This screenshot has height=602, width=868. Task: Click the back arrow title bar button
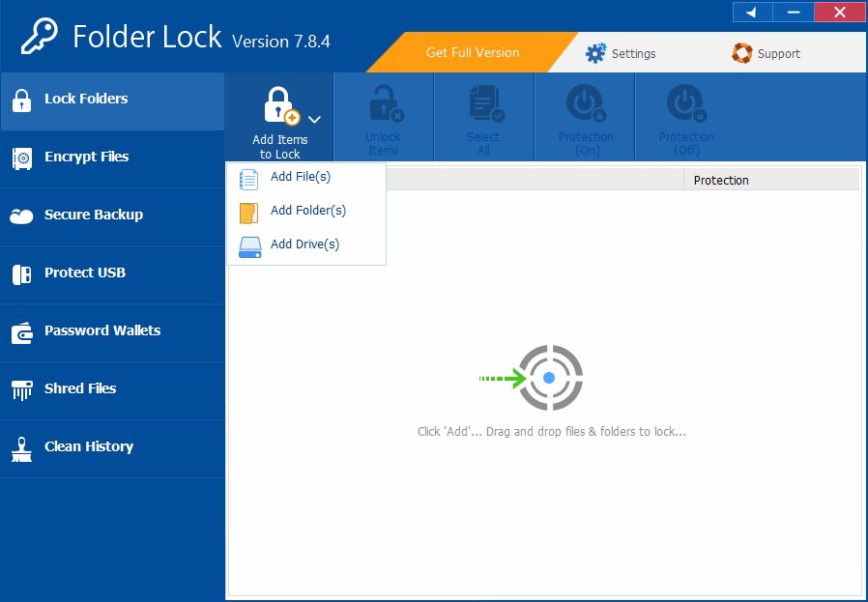click(752, 12)
